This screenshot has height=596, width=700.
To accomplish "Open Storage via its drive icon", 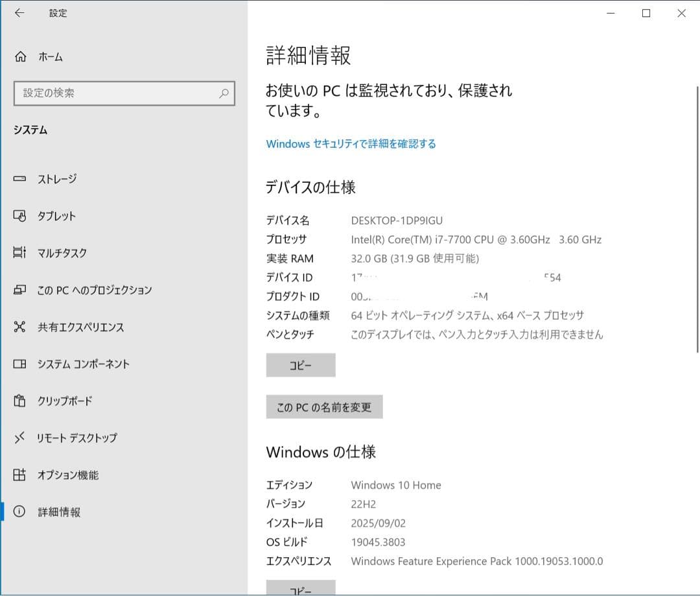I will [20, 179].
